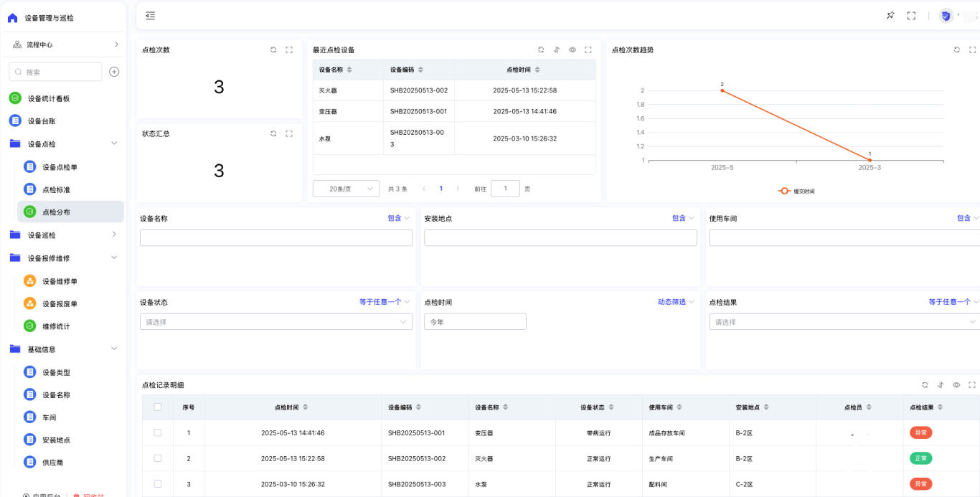
Task: Enter fullscreen via top bar fullscreen icon
Action: [911, 16]
